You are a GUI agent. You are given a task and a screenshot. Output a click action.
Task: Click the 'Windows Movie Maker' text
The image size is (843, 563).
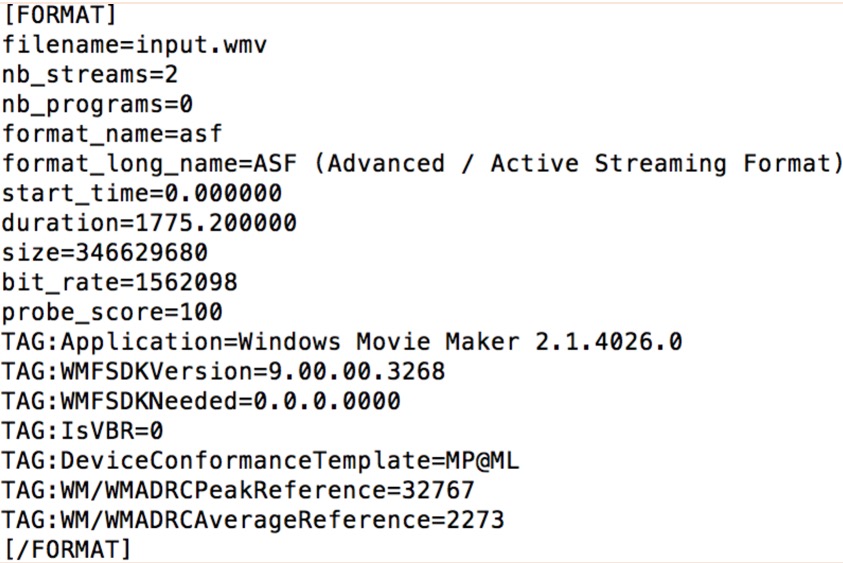pyautogui.click(x=378, y=341)
